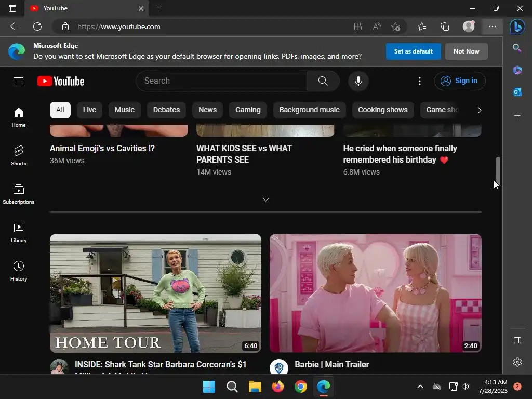Viewport: 532px width, 399px height.
Task: Open Edge sidebar search
Action: (x=517, y=48)
